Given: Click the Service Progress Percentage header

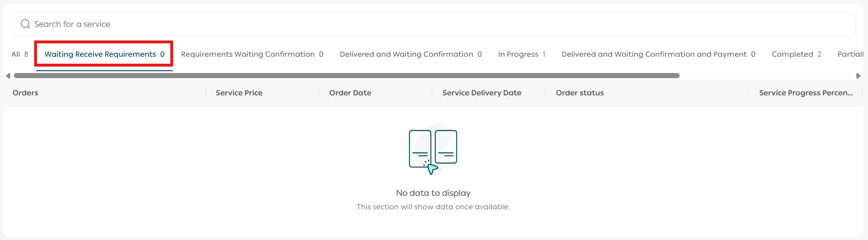Looking at the screenshot, I should tap(806, 93).
